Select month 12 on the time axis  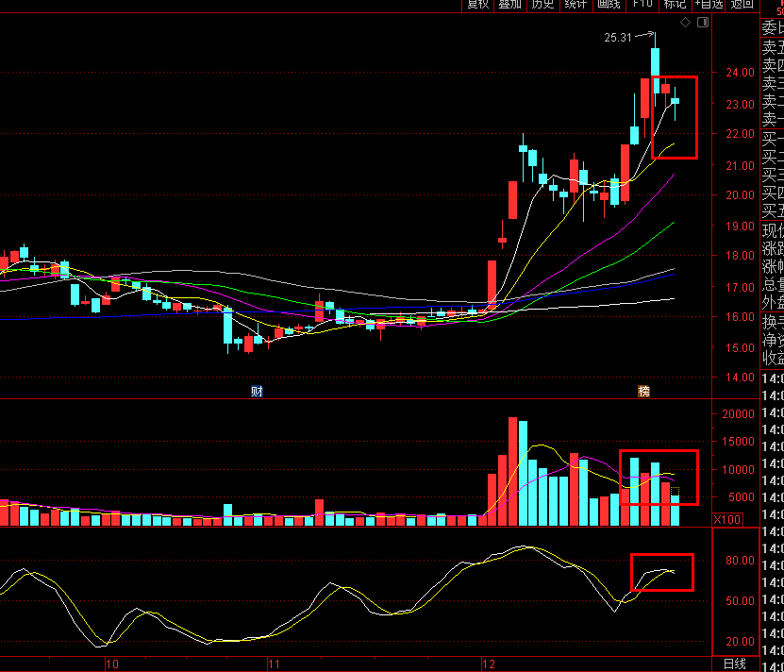click(489, 664)
